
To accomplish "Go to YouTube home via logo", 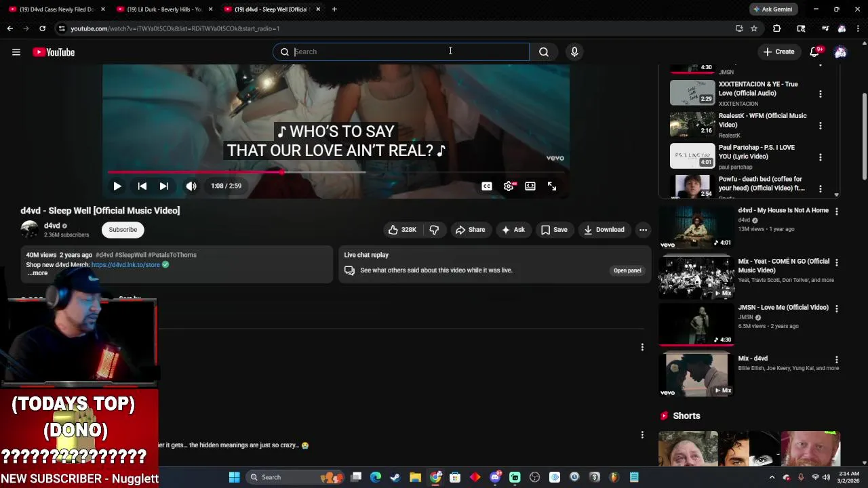I will pyautogui.click(x=54, y=52).
